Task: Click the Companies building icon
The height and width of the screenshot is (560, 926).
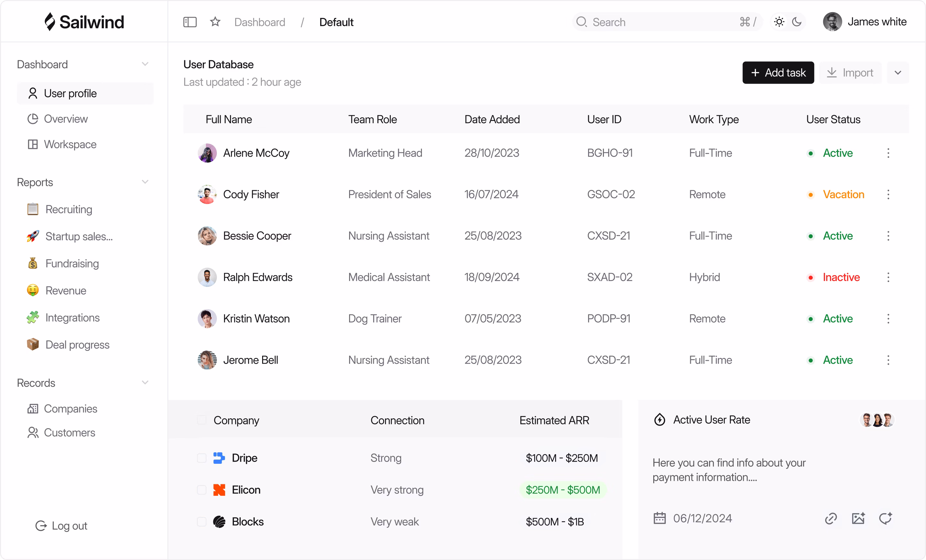Action: point(33,408)
